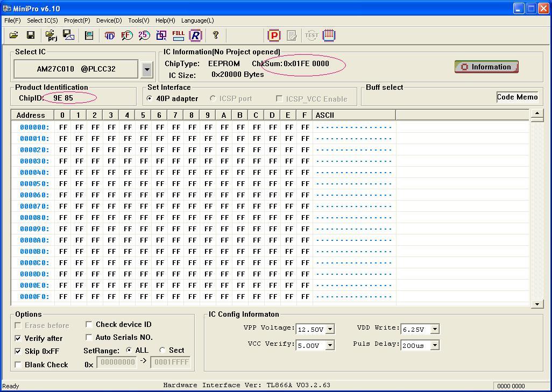Click the hex view scroll up arrow
The height and width of the screenshot is (392, 552).
point(537,113)
